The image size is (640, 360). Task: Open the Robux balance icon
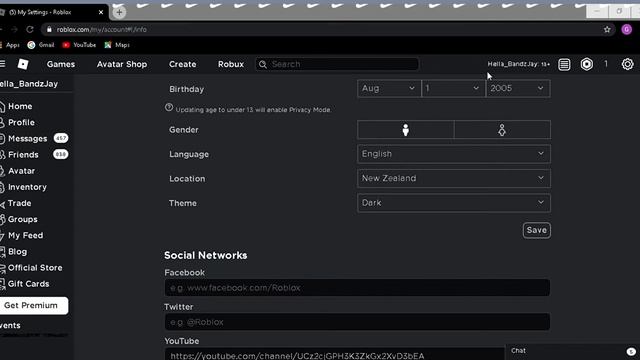pyautogui.click(x=587, y=64)
